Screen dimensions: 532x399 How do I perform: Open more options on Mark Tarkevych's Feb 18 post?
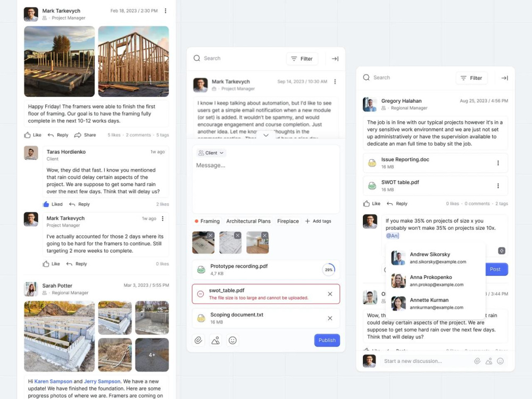165,11
